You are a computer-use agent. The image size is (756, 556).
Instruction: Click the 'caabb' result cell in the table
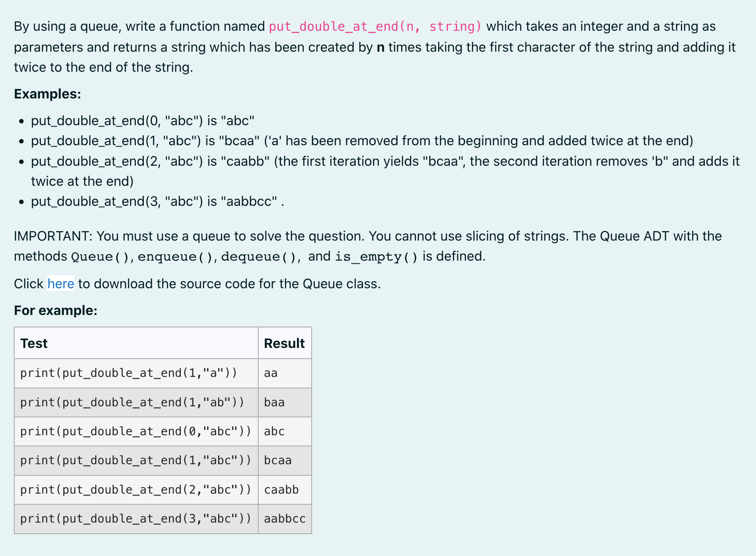point(281,490)
